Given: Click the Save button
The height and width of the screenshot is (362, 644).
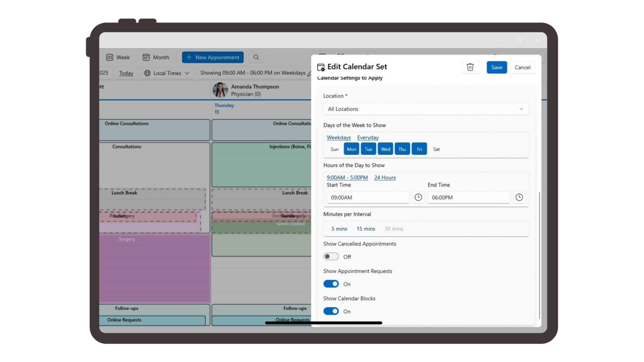Looking at the screenshot, I should click(x=496, y=67).
